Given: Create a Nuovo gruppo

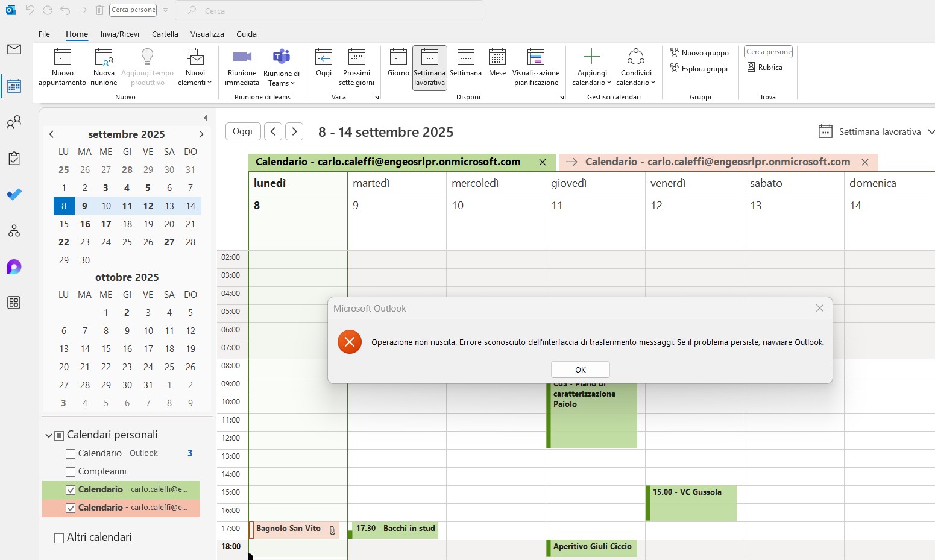Looking at the screenshot, I should point(699,52).
